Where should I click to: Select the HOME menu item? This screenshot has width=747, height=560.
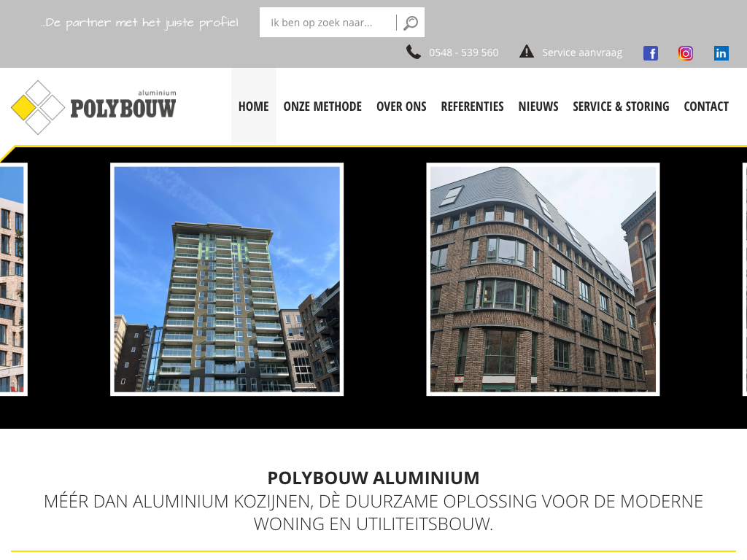[253, 106]
